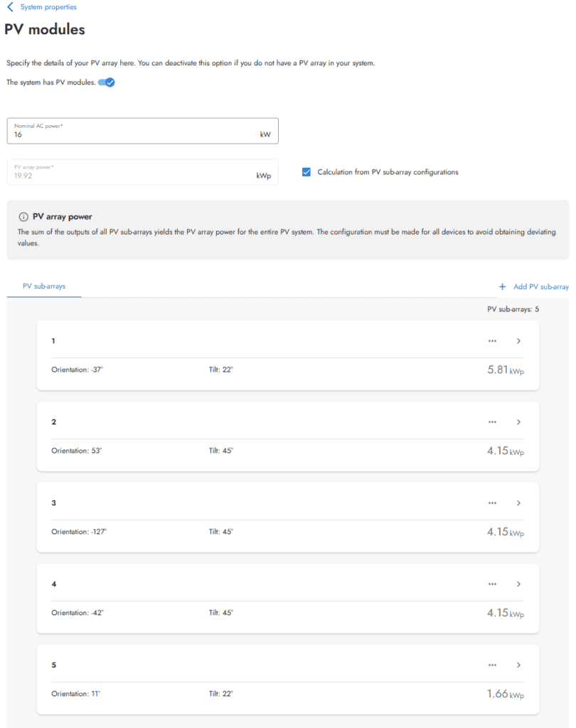Expand sub-array 1 with the chevron arrow
Viewport: 576px width, 728px height.
tap(518, 341)
